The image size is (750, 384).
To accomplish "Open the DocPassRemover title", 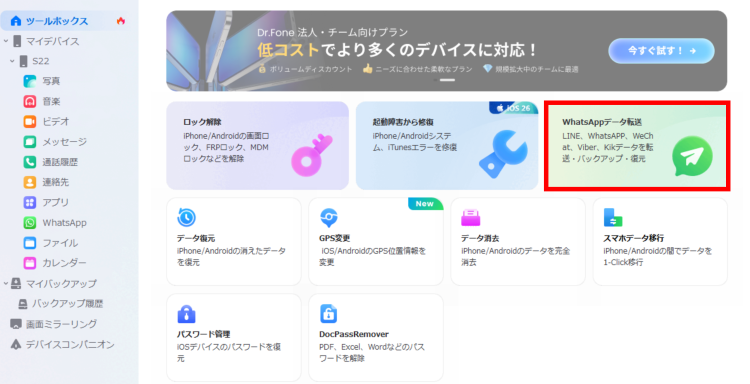I will tap(354, 334).
